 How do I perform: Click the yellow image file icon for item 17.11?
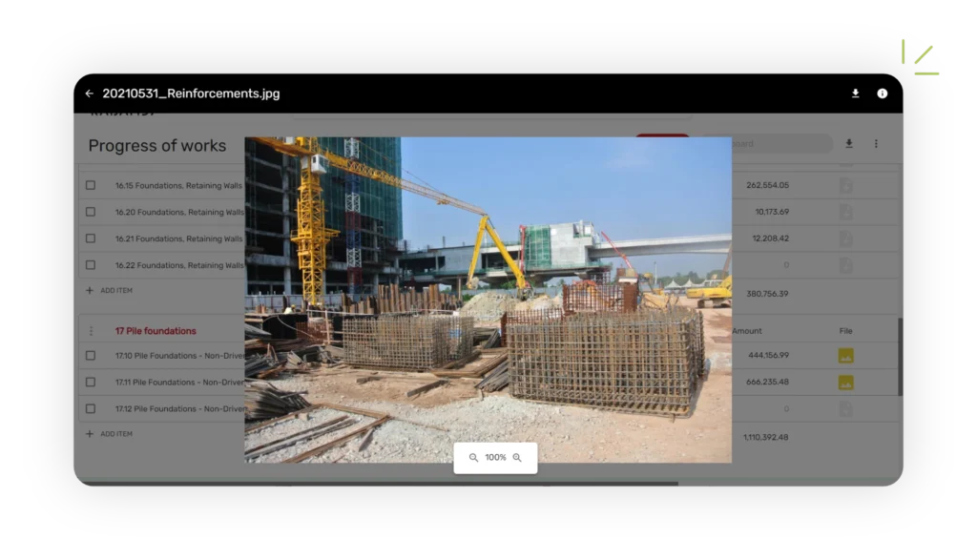(x=845, y=383)
